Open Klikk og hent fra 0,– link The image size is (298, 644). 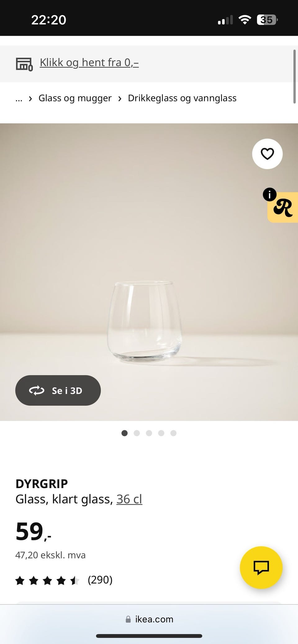[x=89, y=63]
